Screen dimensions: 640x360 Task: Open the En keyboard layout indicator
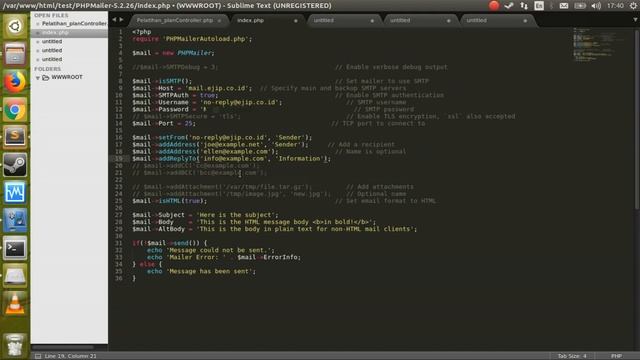pyautogui.click(x=539, y=5)
